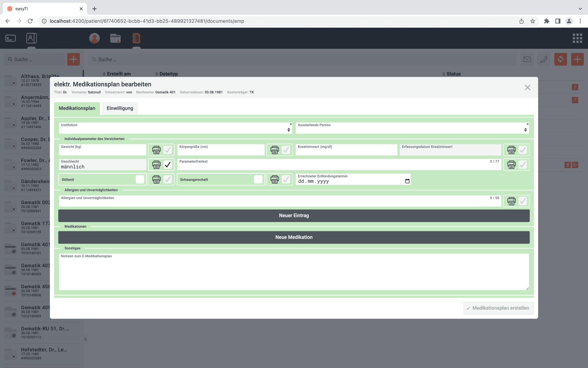The image size is (588, 368).
Task: Open the Ausstellende Person dropdown
Action: [x=412, y=128]
